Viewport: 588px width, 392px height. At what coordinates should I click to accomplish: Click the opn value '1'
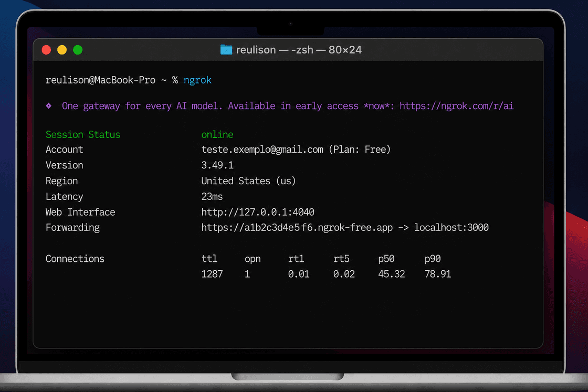[247, 274]
